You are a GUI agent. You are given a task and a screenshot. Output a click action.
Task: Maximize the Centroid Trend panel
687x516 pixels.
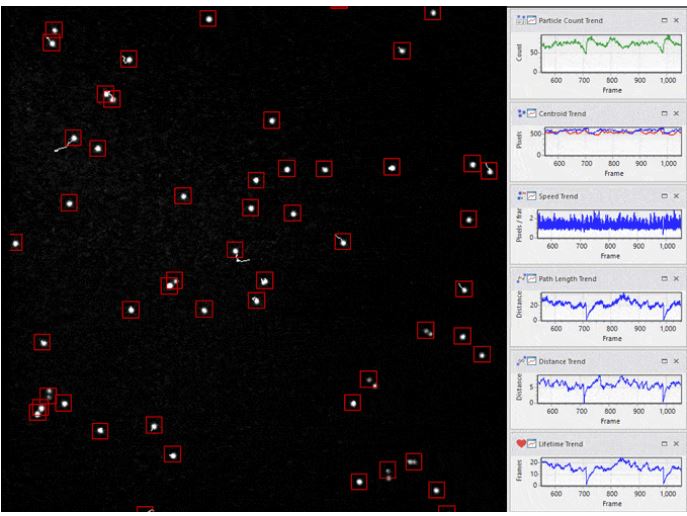point(663,113)
